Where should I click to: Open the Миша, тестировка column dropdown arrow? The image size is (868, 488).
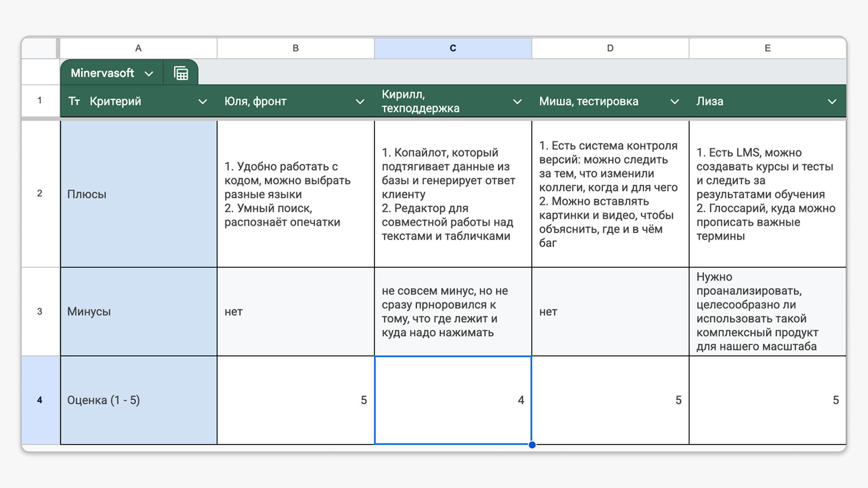coord(675,102)
